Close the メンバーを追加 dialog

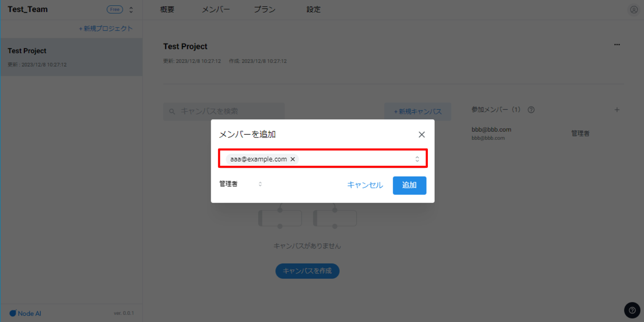pos(422,135)
